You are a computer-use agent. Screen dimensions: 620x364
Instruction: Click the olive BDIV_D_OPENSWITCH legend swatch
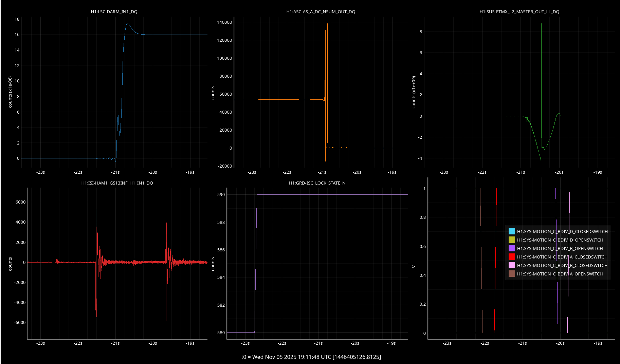coord(512,240)
